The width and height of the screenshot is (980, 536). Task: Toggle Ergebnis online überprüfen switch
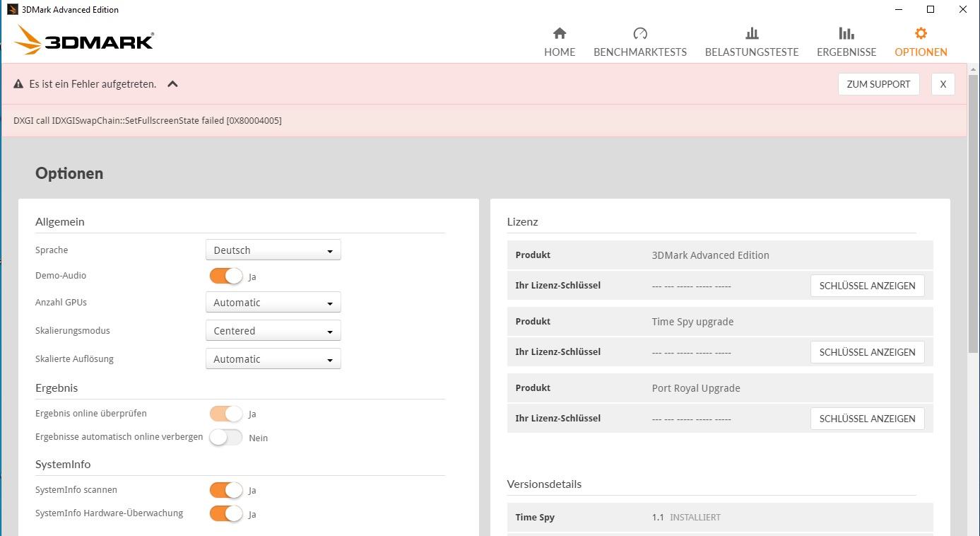[226, 414]
